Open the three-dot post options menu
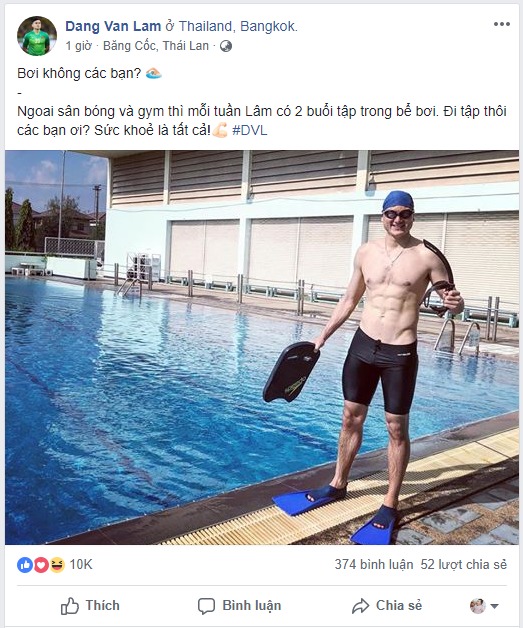The image size is (523, 628). (501, 24)
